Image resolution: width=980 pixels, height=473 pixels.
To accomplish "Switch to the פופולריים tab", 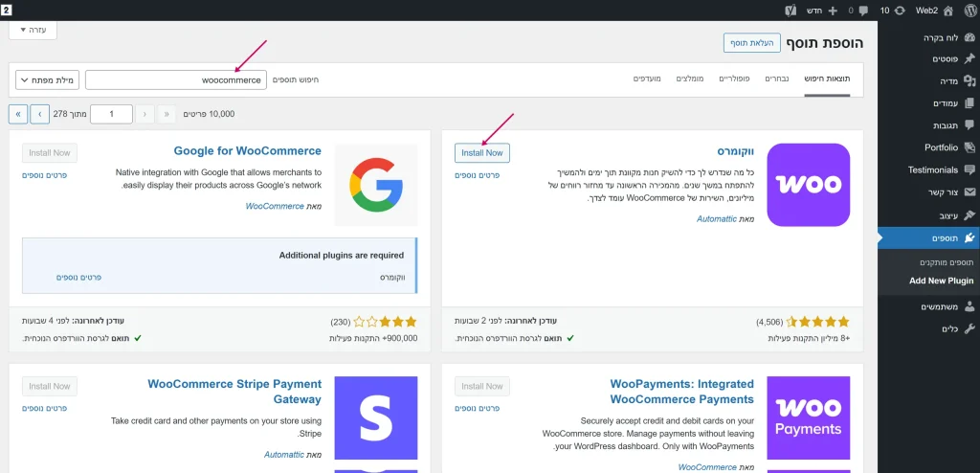I will point(734,79).
